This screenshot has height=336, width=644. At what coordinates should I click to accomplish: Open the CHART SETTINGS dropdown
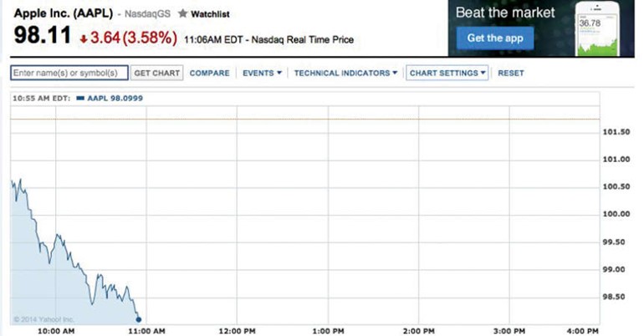click(x=447, y=73)
